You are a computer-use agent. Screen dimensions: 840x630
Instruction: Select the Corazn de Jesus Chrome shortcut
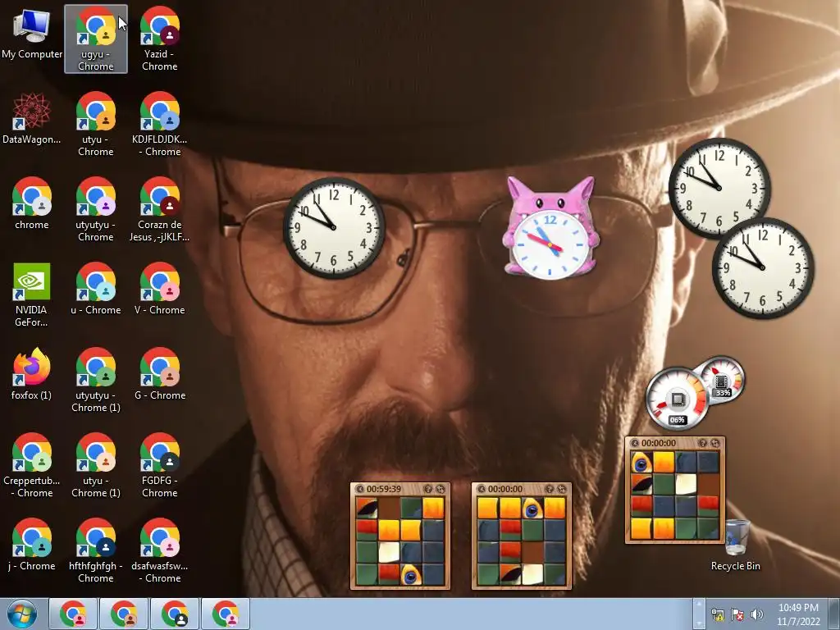(160, 209)
